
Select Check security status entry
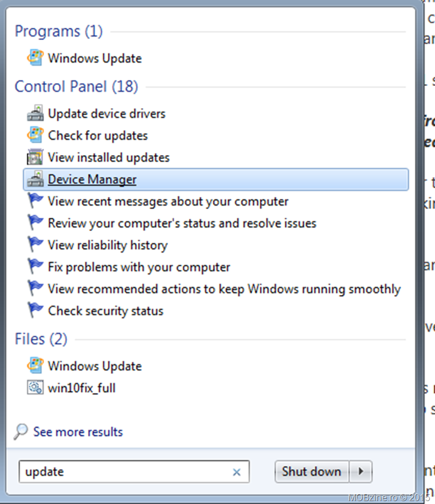(106, 311)
